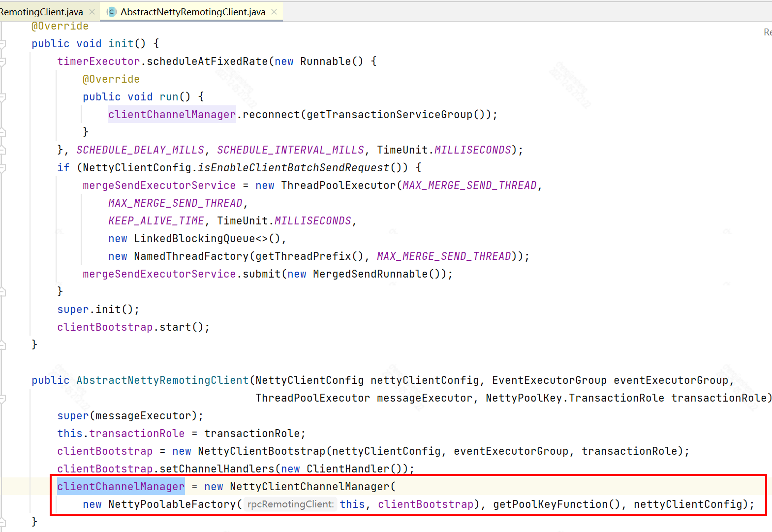Switch to the RemotingClient.java tab

tap(41, 12)
